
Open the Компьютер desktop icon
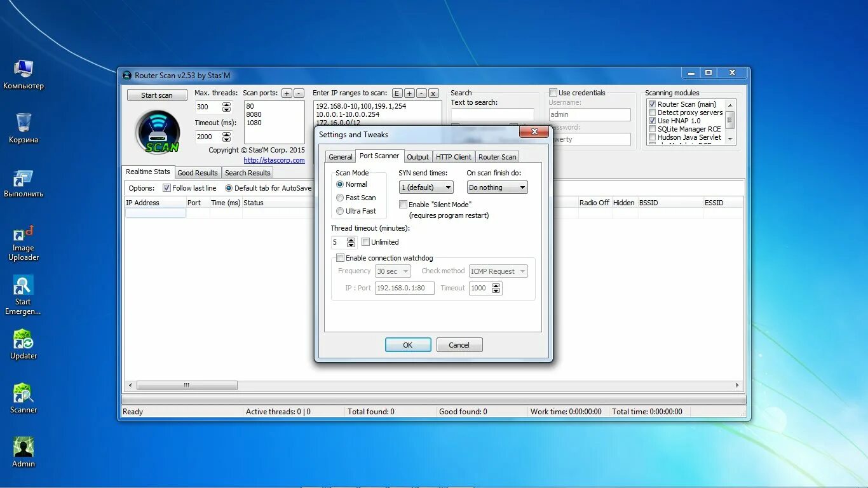tap(24, 75)
